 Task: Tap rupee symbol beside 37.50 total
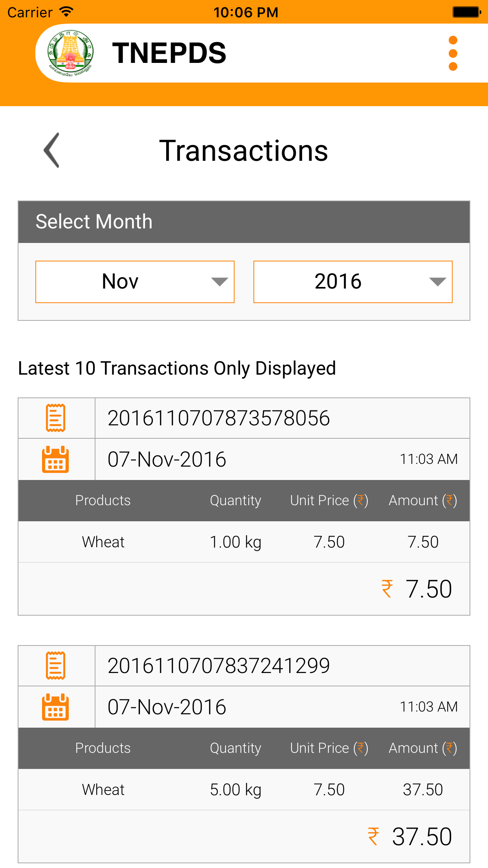(373, 836)
